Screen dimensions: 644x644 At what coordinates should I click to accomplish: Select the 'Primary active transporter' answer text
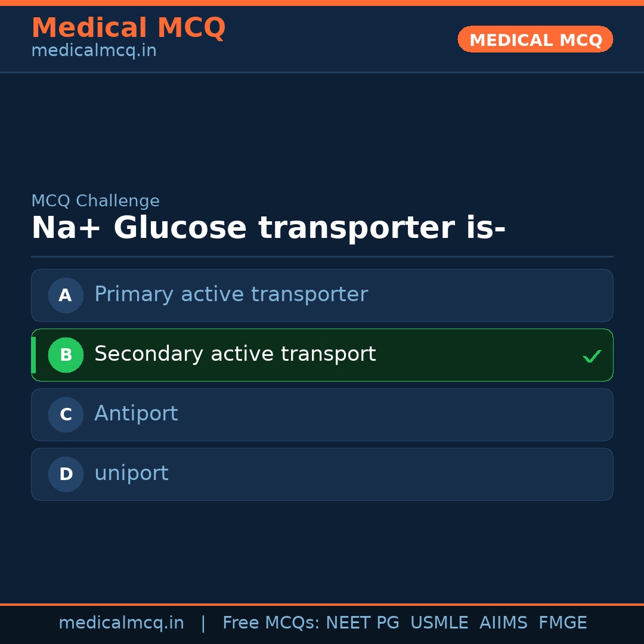231,295
